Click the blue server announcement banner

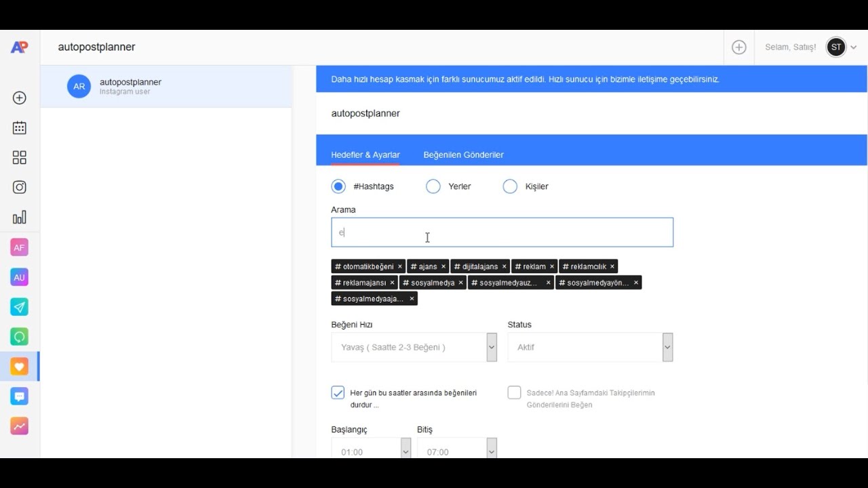click(x=591, y=79)
